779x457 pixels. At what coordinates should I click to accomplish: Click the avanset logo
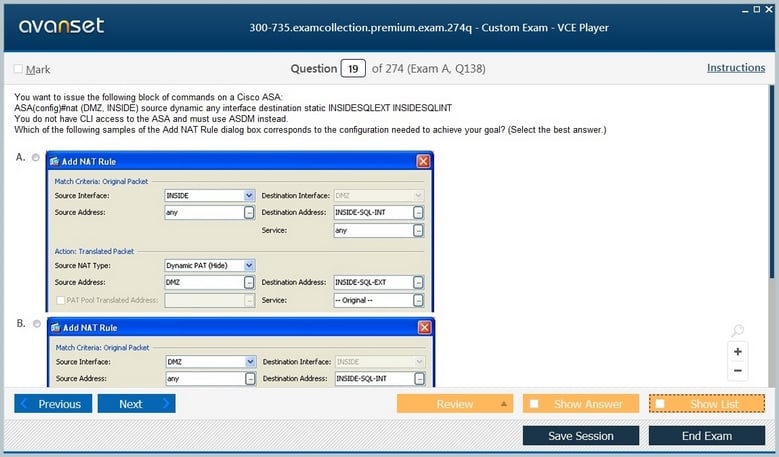[x=60, y=26]
